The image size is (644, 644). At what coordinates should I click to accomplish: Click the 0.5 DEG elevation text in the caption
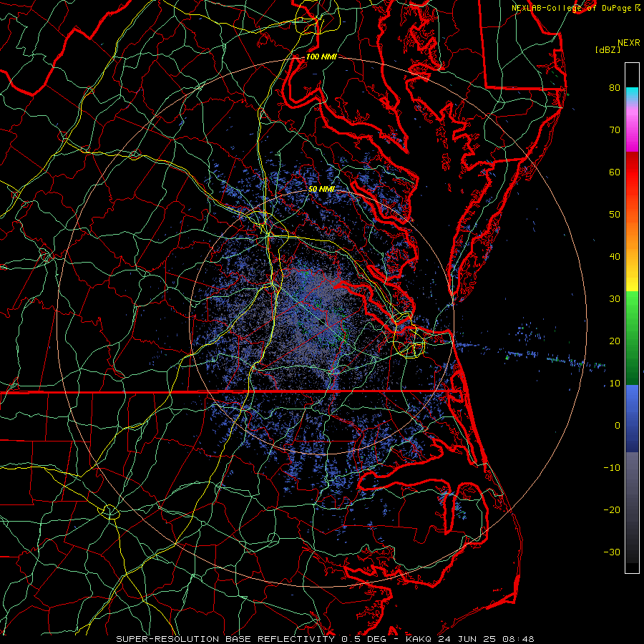pos(364,639)
